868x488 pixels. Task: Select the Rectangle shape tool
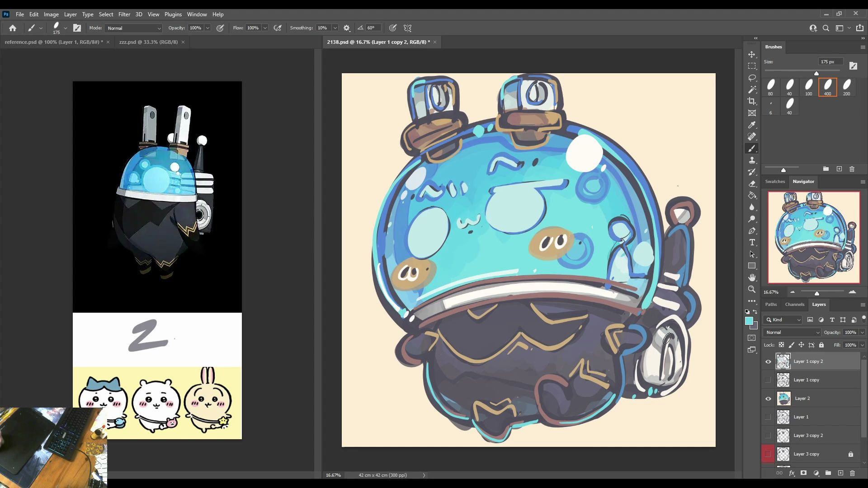point(752,266)
